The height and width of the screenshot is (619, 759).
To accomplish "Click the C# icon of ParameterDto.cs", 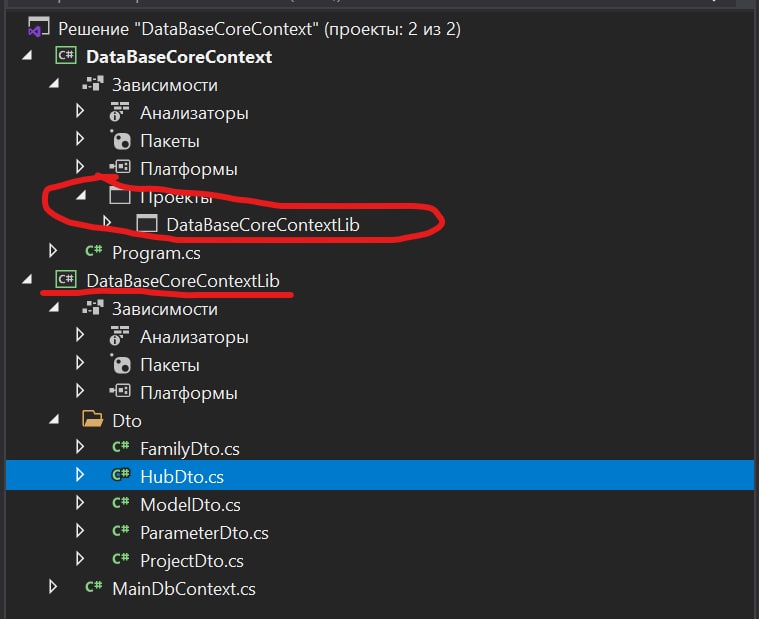I will point(121,531).
